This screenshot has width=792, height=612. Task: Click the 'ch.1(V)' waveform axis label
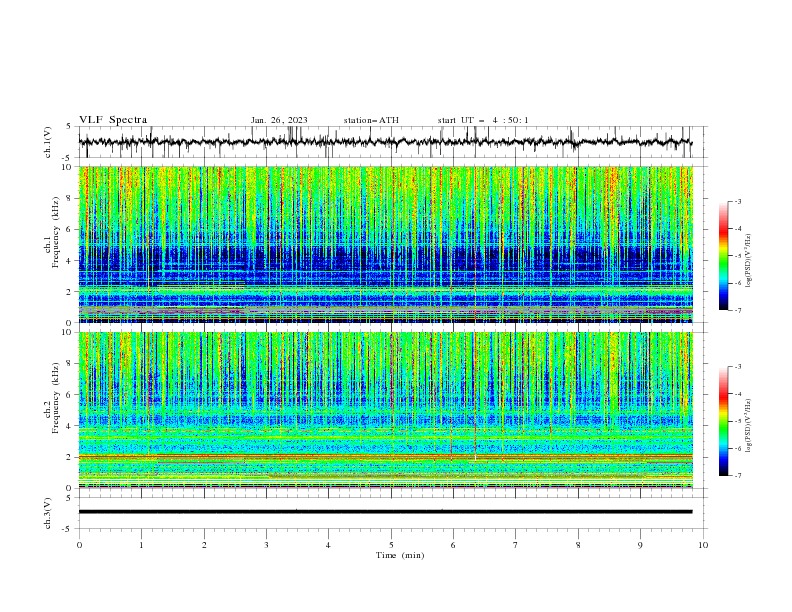click(x=48, y=142)
